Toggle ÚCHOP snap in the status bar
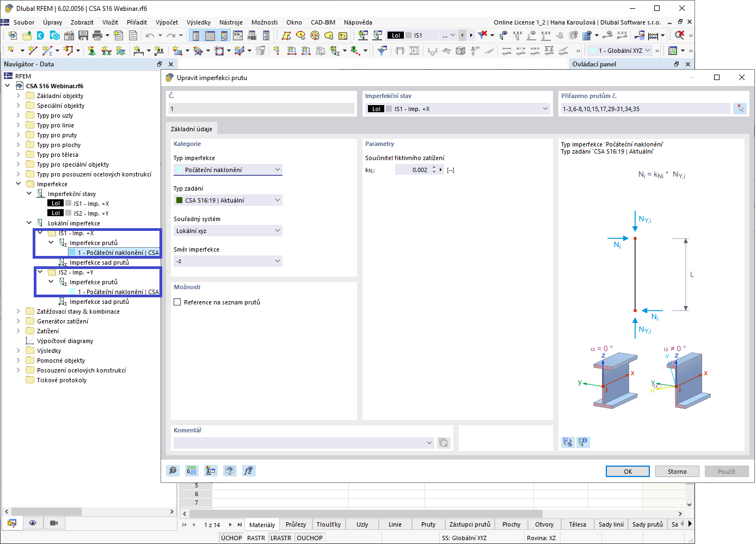 [231, 538]
